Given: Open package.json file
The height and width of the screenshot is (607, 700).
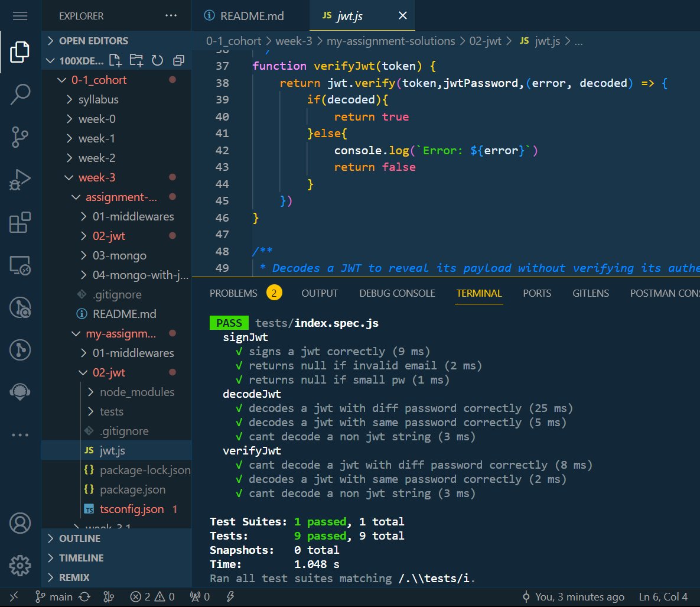Looking at the screenshot, I should (116, 489).
